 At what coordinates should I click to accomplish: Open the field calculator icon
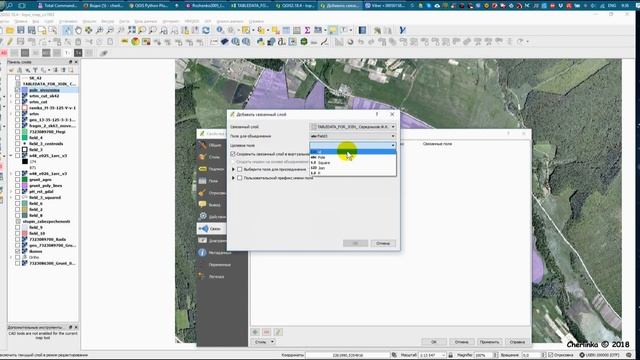tap(297, 30)
